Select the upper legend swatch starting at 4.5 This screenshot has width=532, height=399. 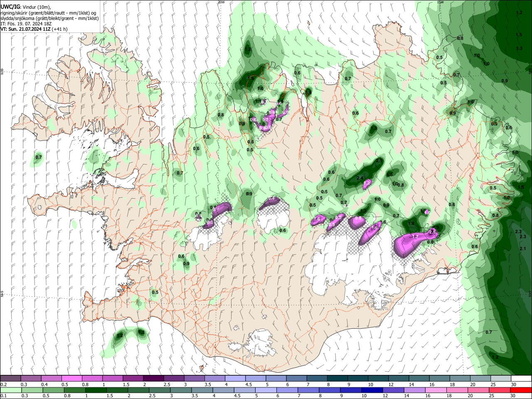(256, 378)
